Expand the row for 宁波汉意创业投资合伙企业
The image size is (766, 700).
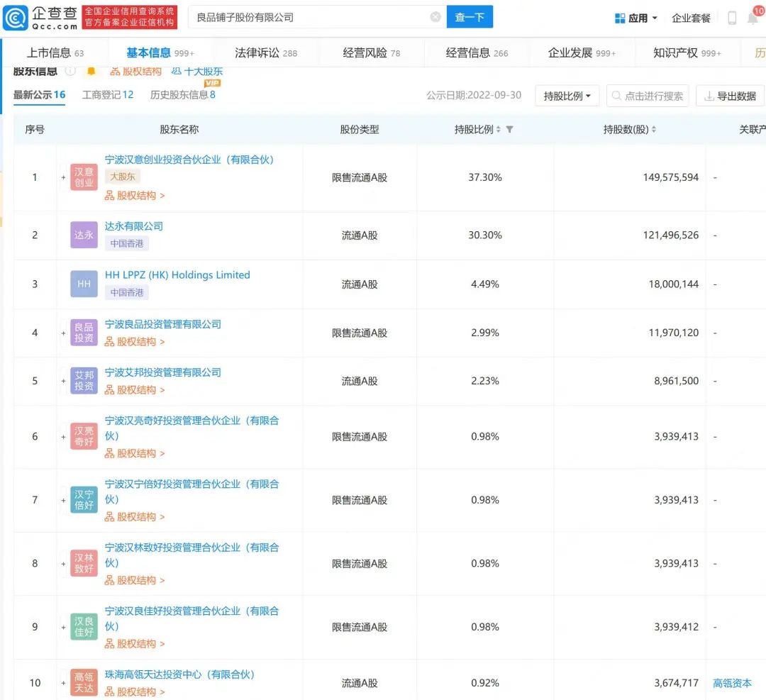tap(63, 177)
